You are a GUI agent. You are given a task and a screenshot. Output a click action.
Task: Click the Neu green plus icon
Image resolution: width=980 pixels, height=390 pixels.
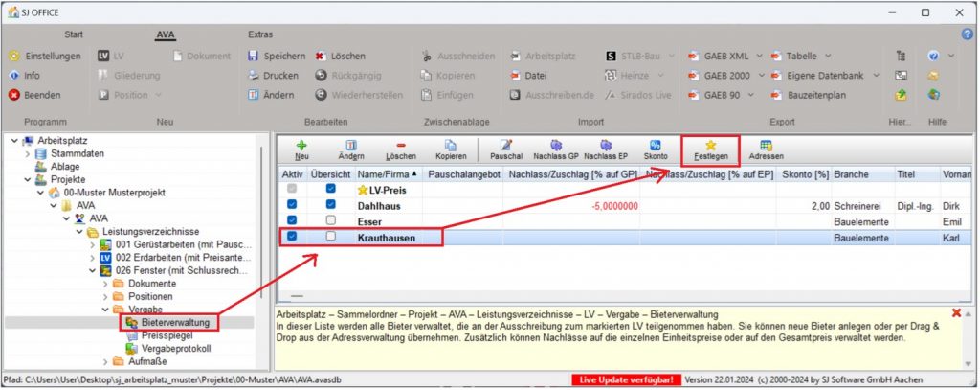coord(301,144)
